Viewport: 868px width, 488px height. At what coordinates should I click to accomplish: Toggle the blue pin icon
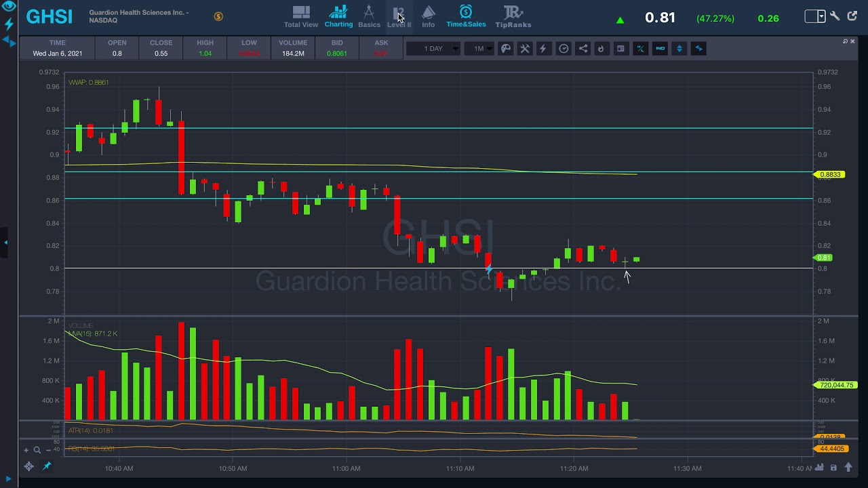click(x=47, y=466)
